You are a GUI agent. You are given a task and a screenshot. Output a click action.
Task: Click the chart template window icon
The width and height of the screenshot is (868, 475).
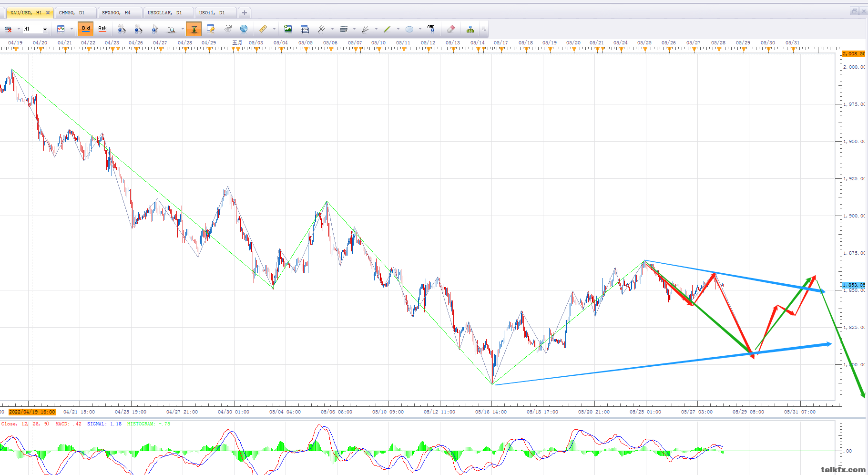point(305,29)
